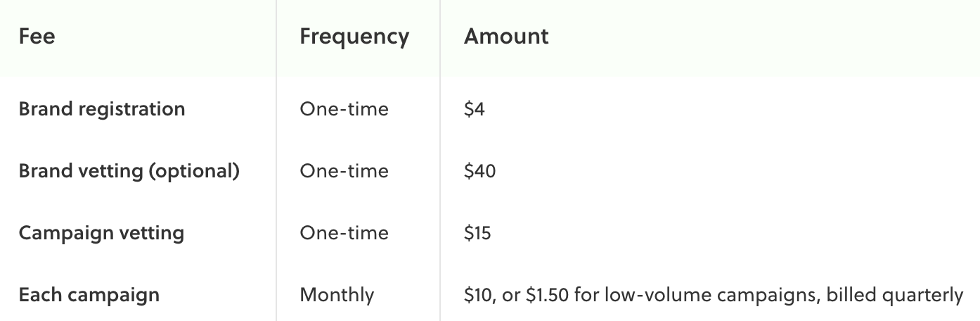
Task: Click the Frequency column header
Action: pos(354,37)
